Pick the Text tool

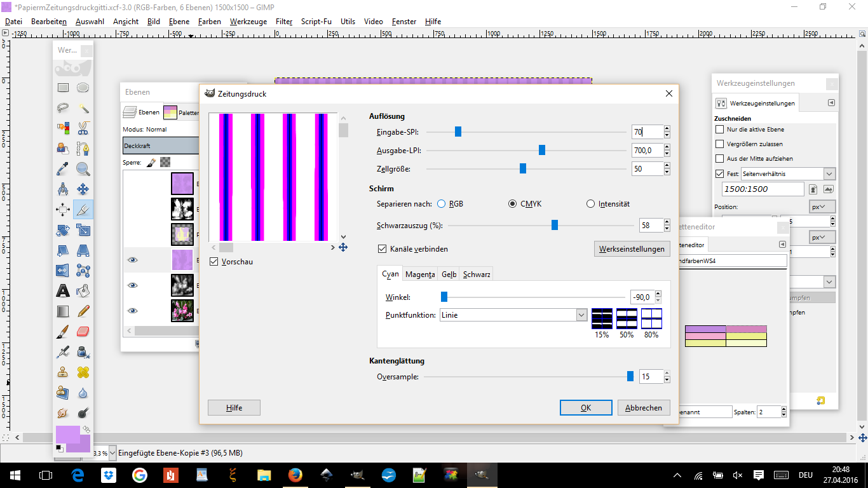click(63, 291)
